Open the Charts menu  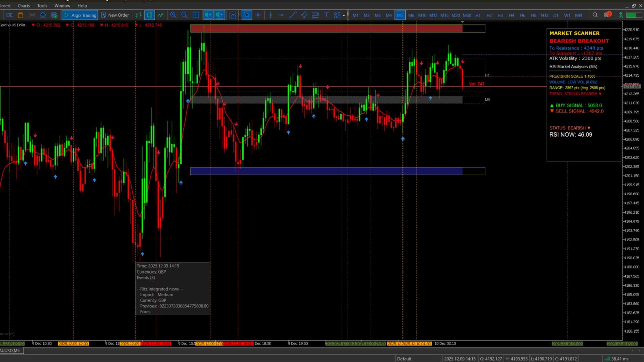(x=23, y=6)
